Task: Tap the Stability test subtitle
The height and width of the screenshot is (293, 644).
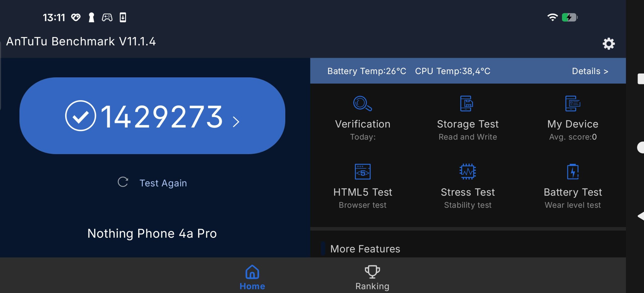Action: click(468, 205)
